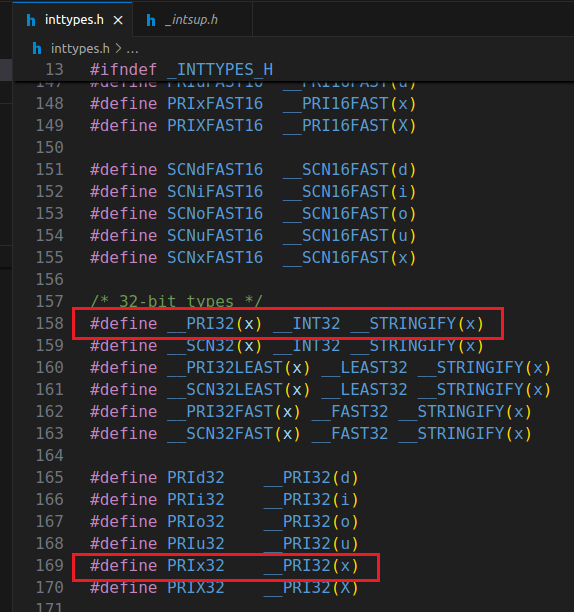
Task: Place the cursor in the 32-bit types comment
Action: (176, 302)
